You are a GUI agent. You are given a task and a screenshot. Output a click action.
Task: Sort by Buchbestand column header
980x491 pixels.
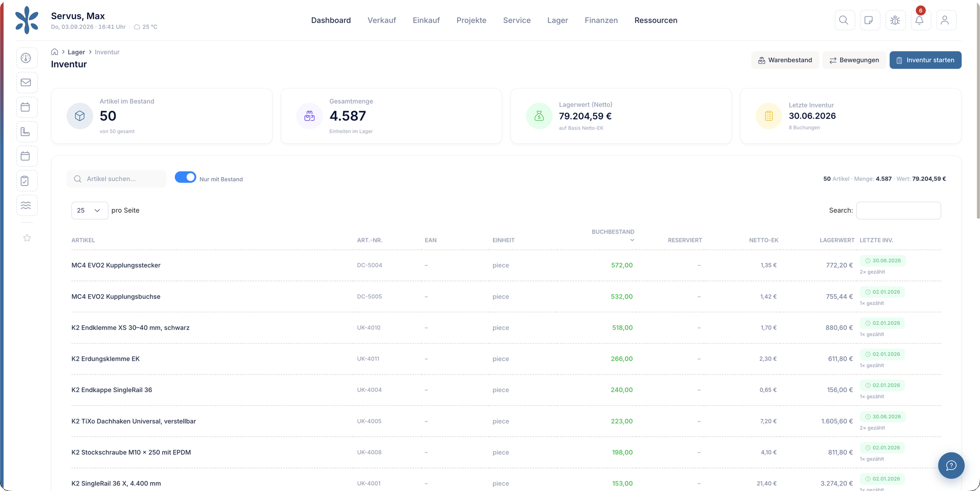612,235
